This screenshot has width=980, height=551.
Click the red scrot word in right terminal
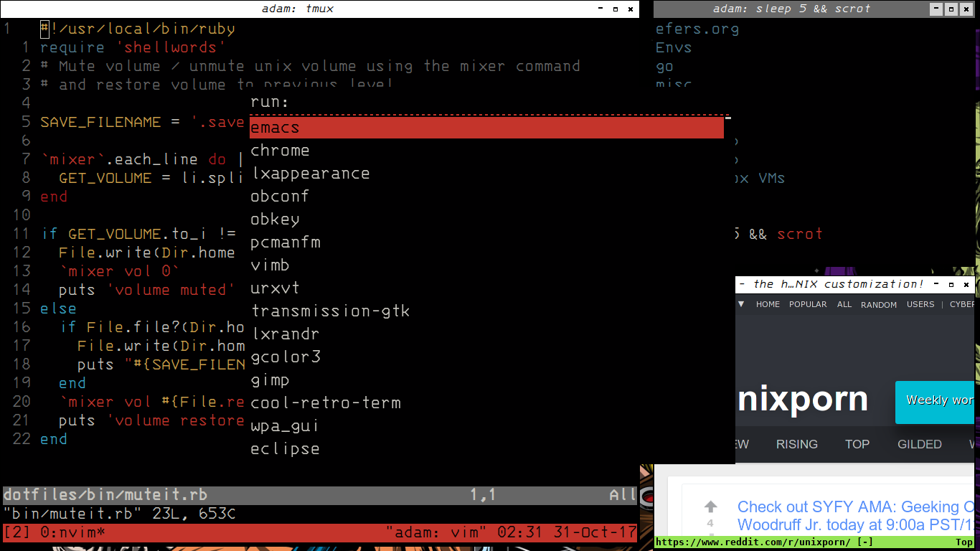800,234
